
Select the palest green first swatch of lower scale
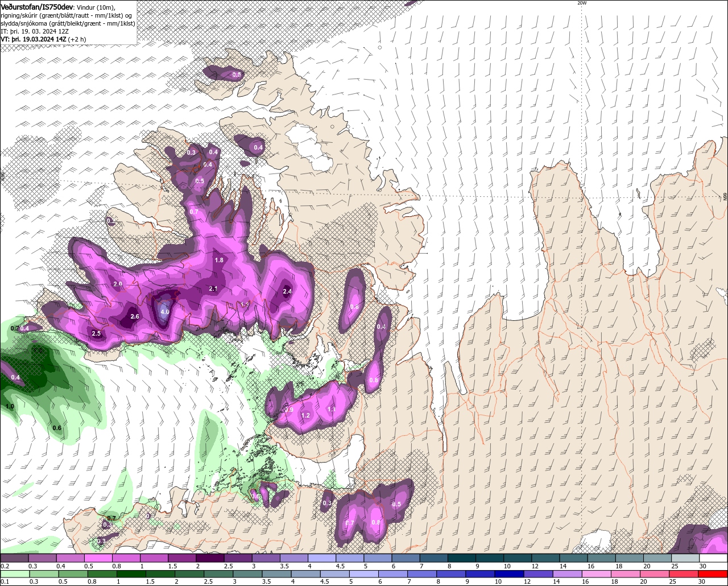coord(14,574)
